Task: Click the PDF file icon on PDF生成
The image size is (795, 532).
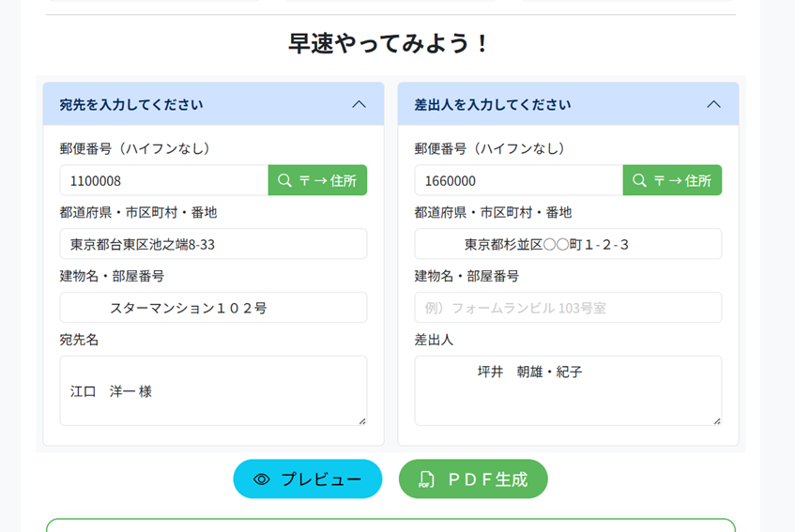Action: tap(426, 479)
